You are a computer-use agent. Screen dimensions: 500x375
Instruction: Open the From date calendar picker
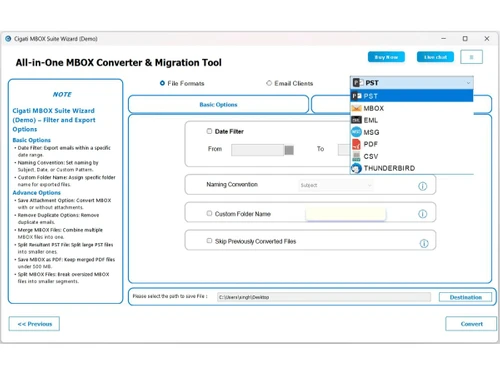pyautogui.click(x=289, y=150)
